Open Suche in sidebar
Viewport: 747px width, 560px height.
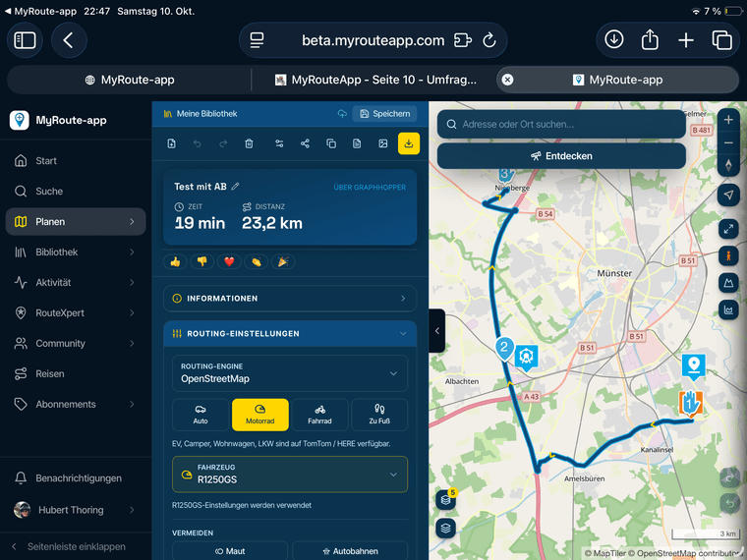(x=76, y=191)
